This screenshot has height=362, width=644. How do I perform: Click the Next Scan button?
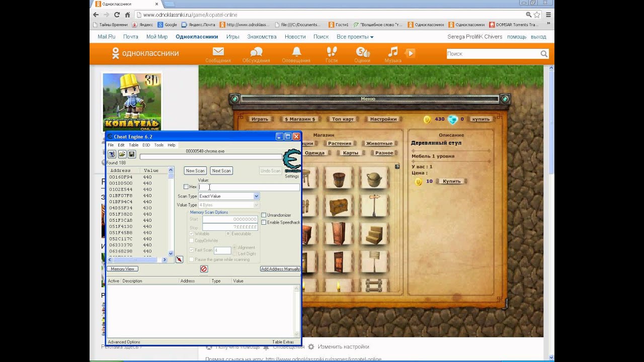click(x=221, y=171)
